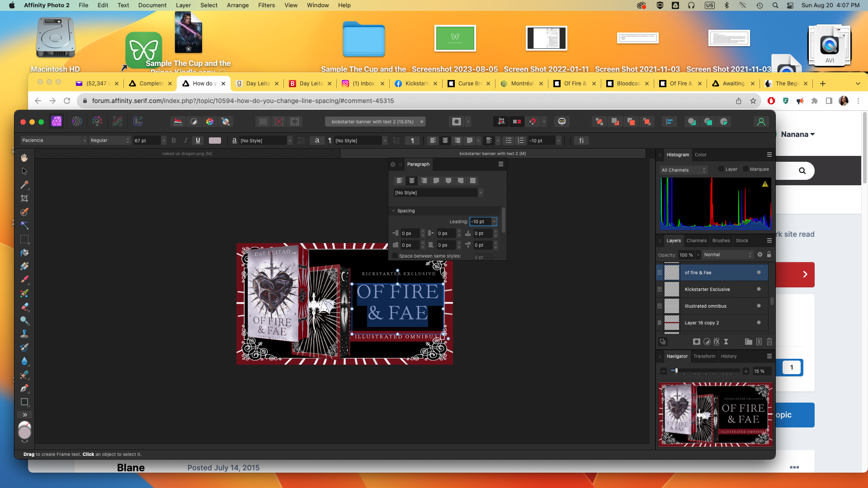This screenshot has width=868, height=488.
Task: Click the Invert Selection icon
Action: click(x=295, y=122)
